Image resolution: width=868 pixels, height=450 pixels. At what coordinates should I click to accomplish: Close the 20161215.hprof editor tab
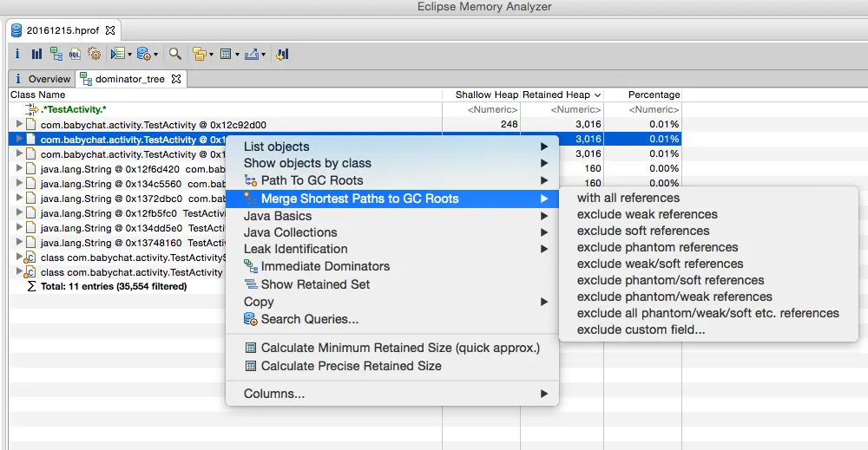coord(110,30)
